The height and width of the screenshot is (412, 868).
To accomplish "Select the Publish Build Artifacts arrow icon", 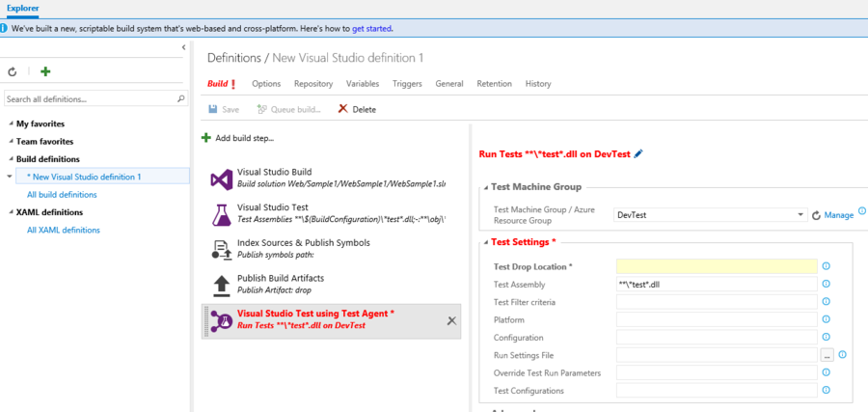I will pos(222,286).
